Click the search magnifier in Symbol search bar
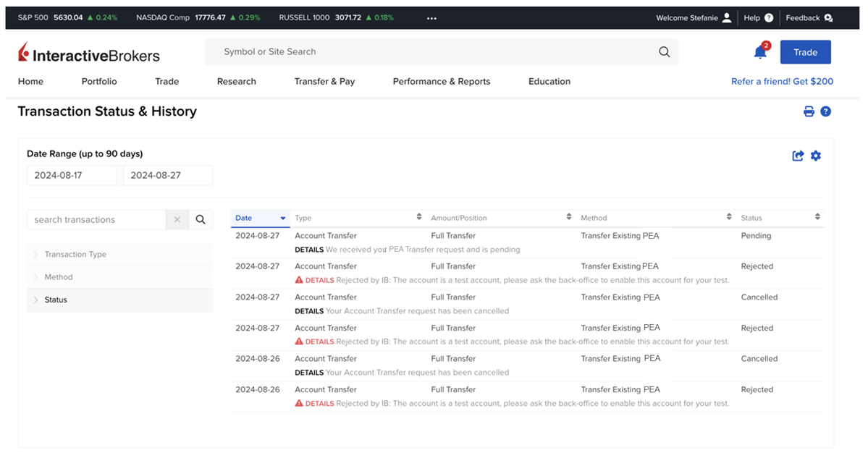Viewport: 868px width, 458px height. click(x=665, y=52)
